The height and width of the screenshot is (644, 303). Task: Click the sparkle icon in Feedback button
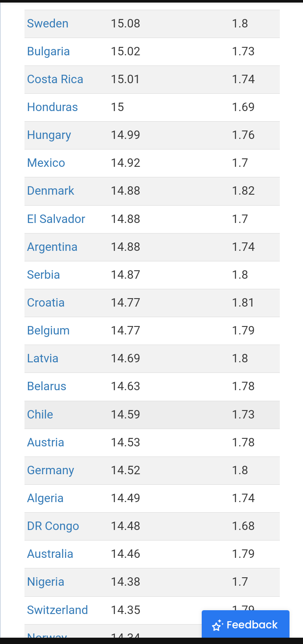(x=218, y=625)
